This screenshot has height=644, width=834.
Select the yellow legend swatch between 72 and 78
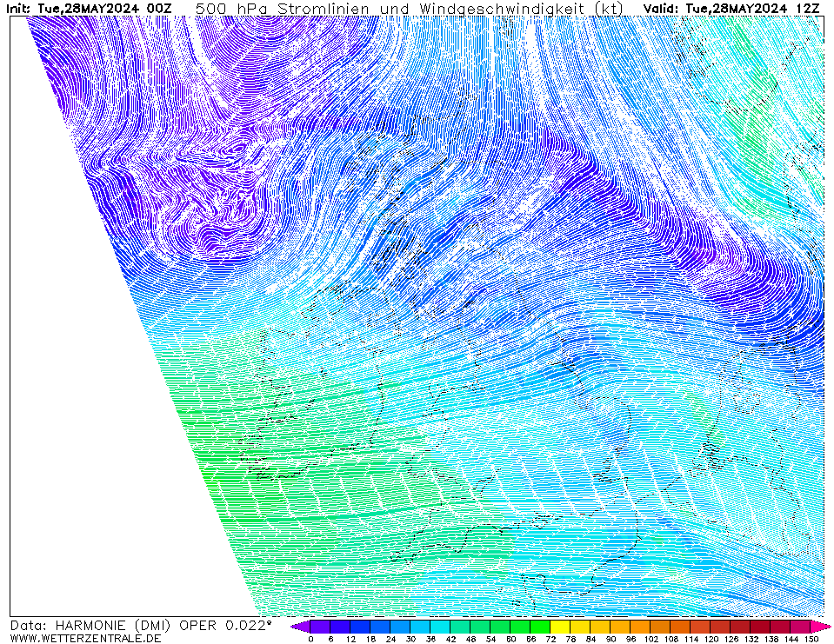[561, 627]
